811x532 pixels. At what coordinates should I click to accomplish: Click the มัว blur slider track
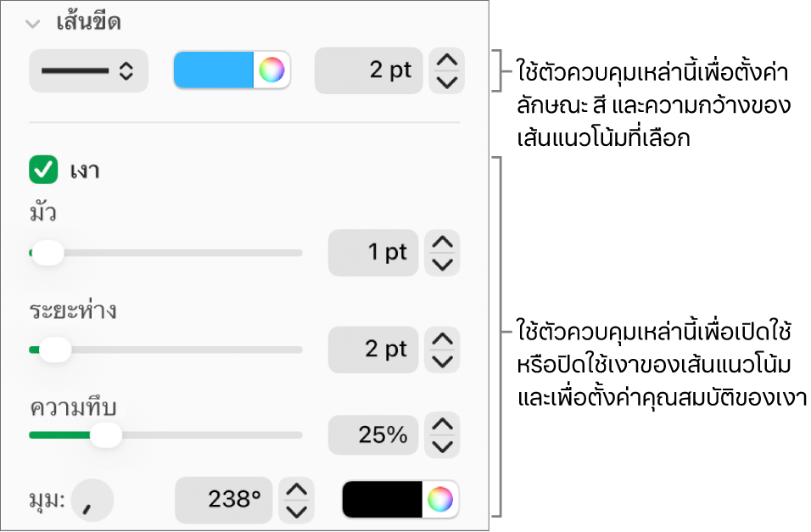click(165, 253)
